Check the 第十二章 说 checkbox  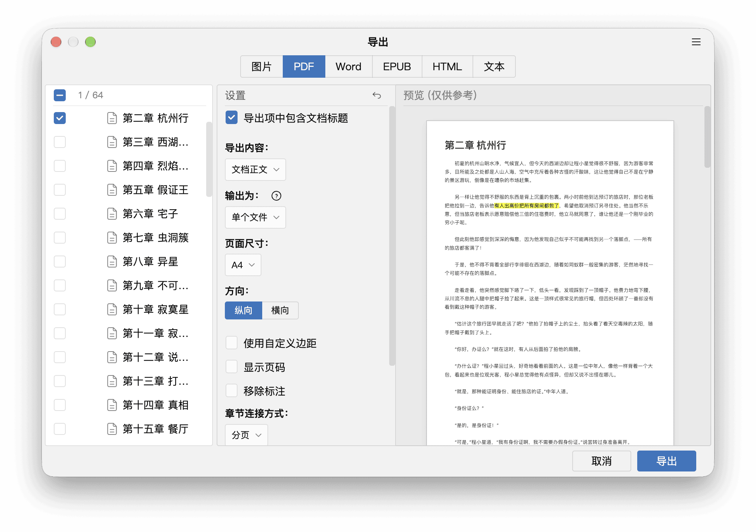(x=60, y=357)
